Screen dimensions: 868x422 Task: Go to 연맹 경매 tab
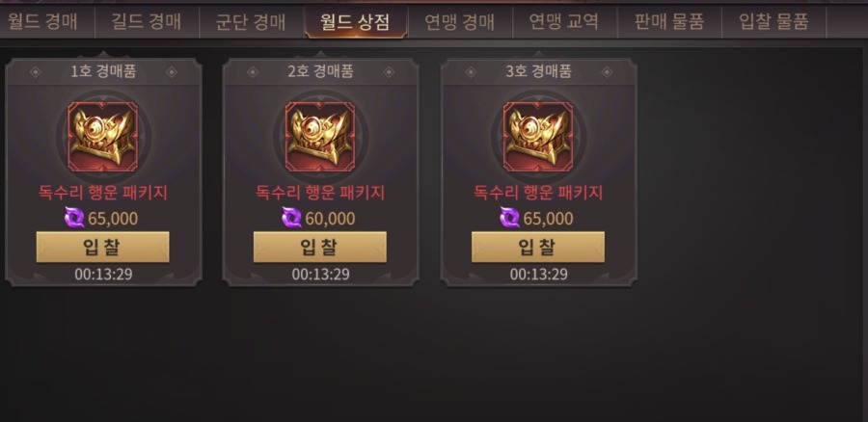pyautogui.click(x=459, y=22)
